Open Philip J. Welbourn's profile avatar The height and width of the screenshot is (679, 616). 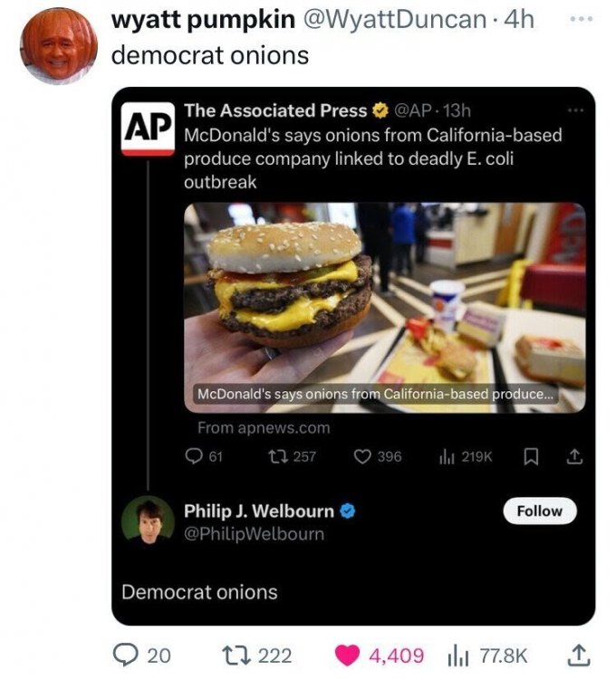coord(147,520)
